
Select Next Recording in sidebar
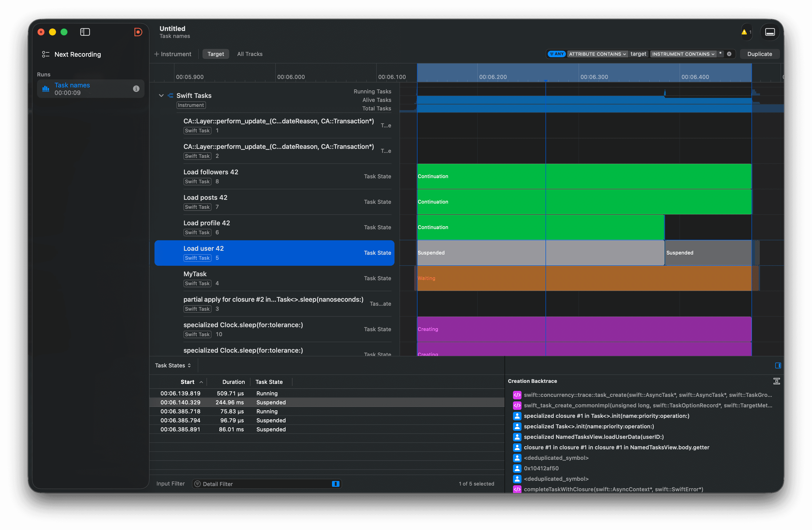[77, 54]
